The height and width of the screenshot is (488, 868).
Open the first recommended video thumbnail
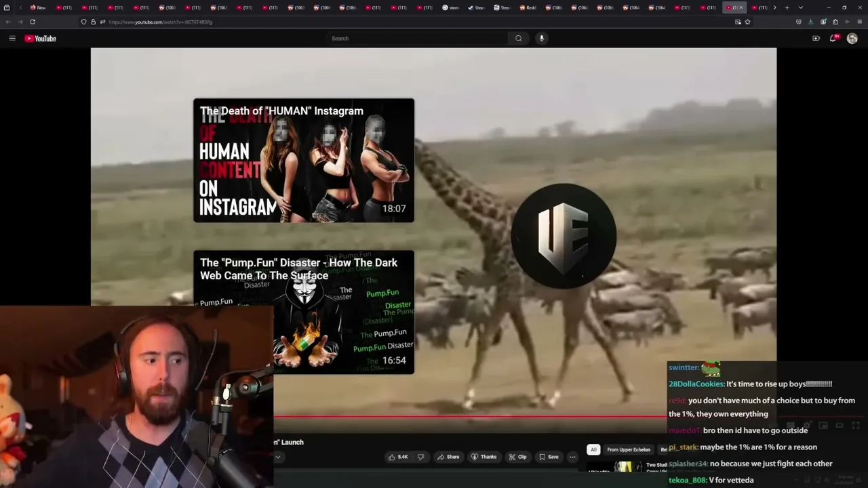click(616, 466)
